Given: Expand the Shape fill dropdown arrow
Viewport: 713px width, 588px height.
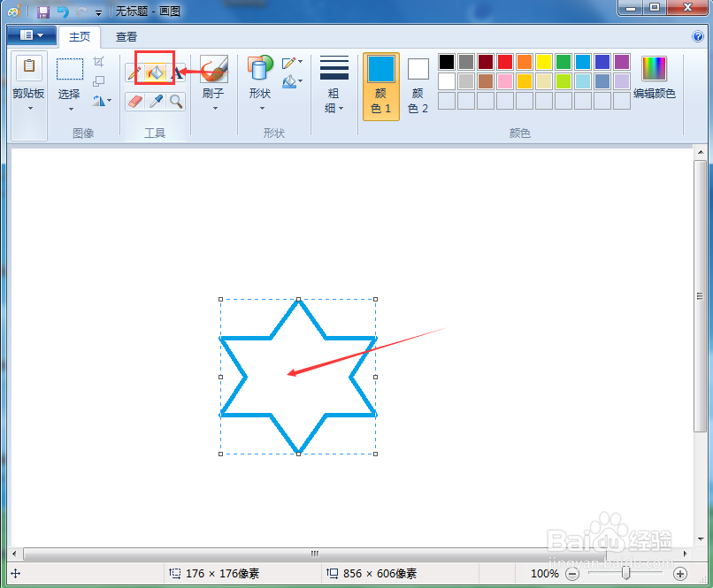Looking at the screenshot, I should point(300,81).
